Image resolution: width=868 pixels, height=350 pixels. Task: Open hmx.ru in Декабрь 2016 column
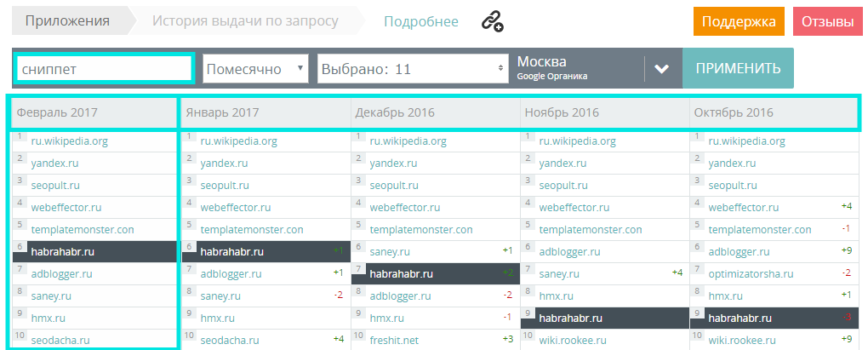(387, 318)
